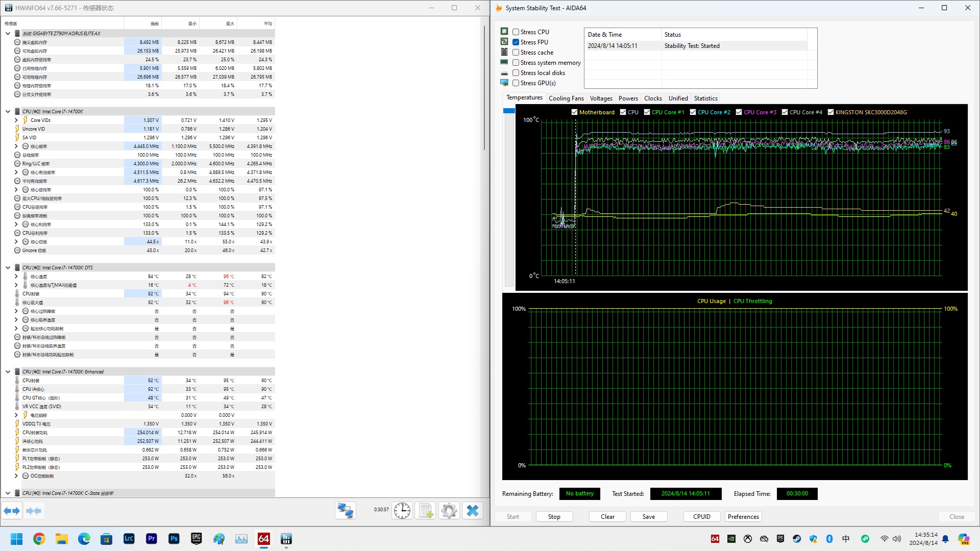
Task: Select Stability Test: Started log row
Action: click(x=697, y=46)
